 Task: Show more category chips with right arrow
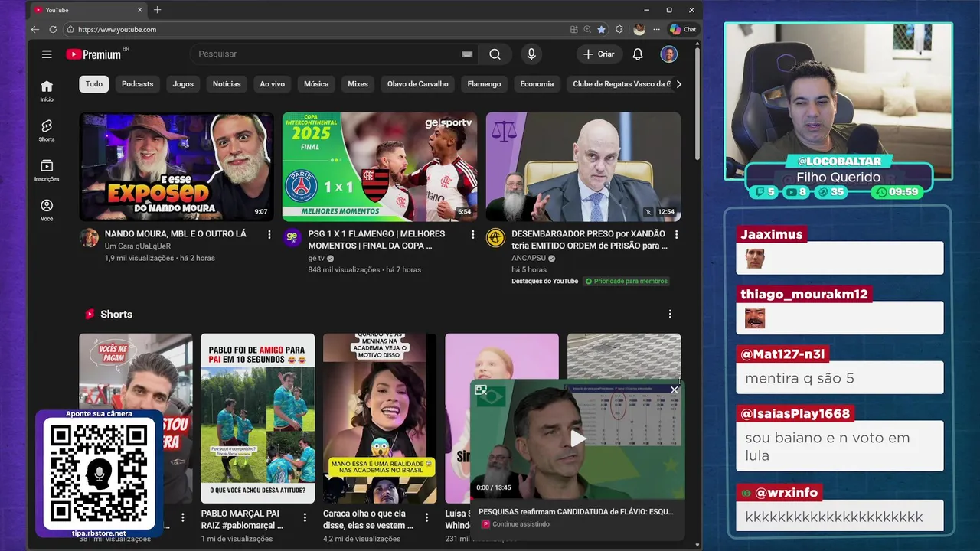click(678, 84)
